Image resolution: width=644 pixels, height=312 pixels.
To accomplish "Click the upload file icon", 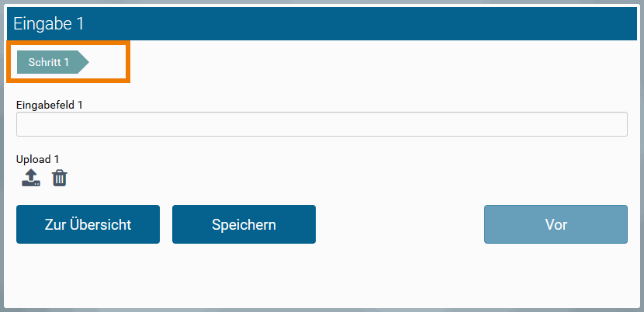I will coord(30,179).
